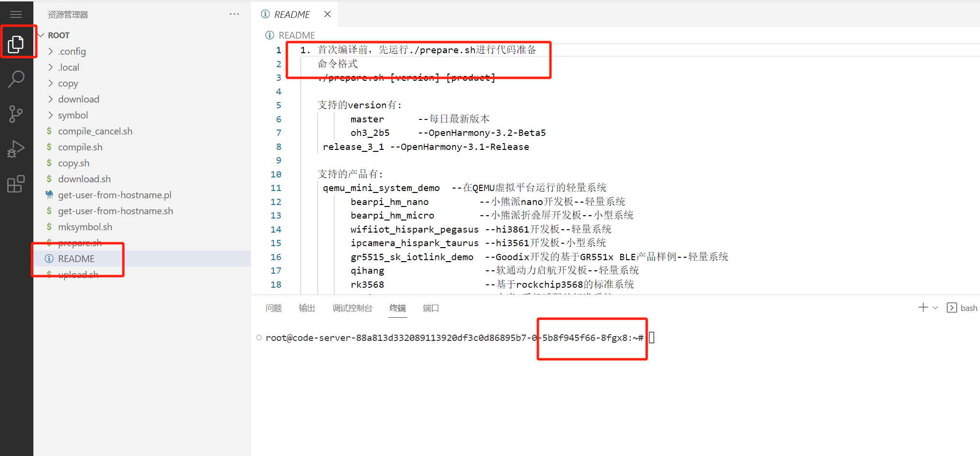Select README file in explorer
The height and width of the screenshot is (456, 980).
(x=76, y=259)
